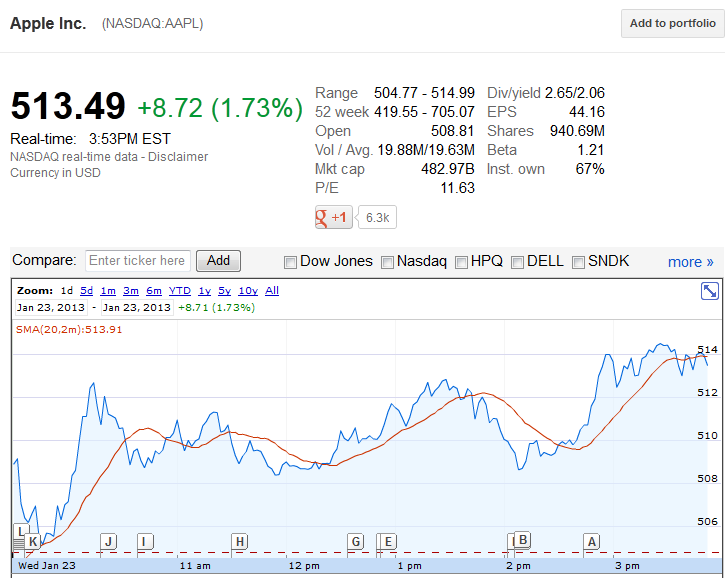Open news marker K on chart
The height and width of the screenshot is (578, 725).
coord(33,541)
